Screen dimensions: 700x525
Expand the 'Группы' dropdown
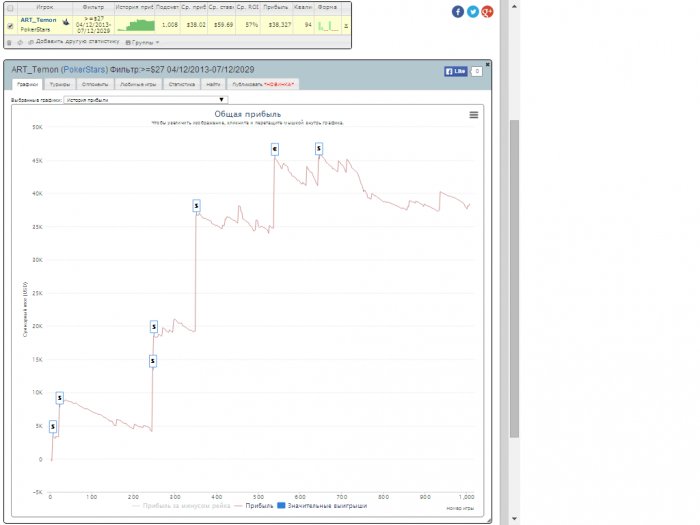142,42
